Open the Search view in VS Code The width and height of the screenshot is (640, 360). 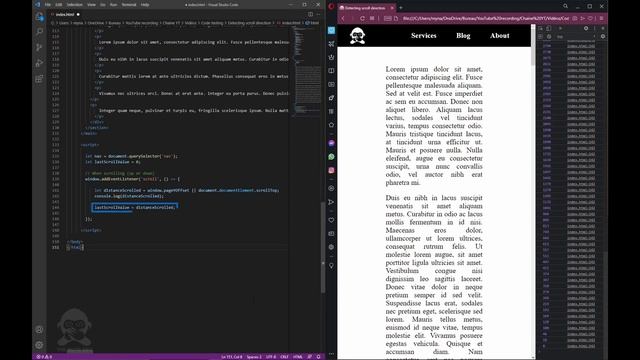(39, 32)
